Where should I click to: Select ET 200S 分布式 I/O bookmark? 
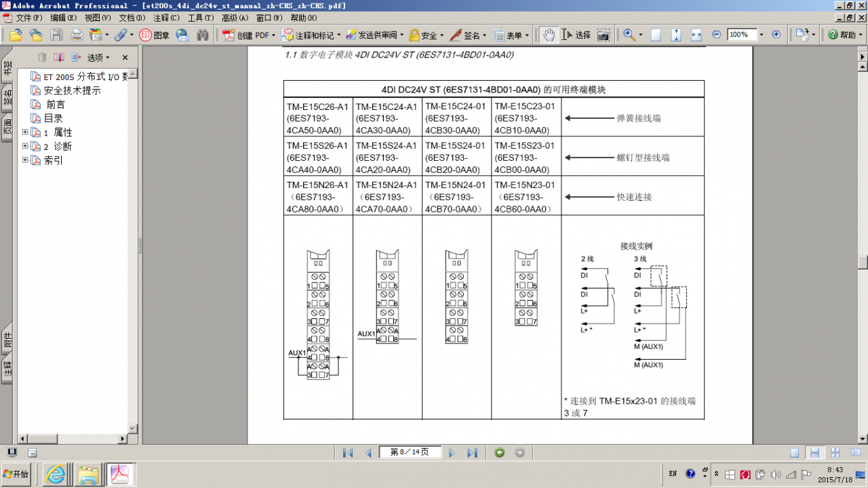pos(86,77)
